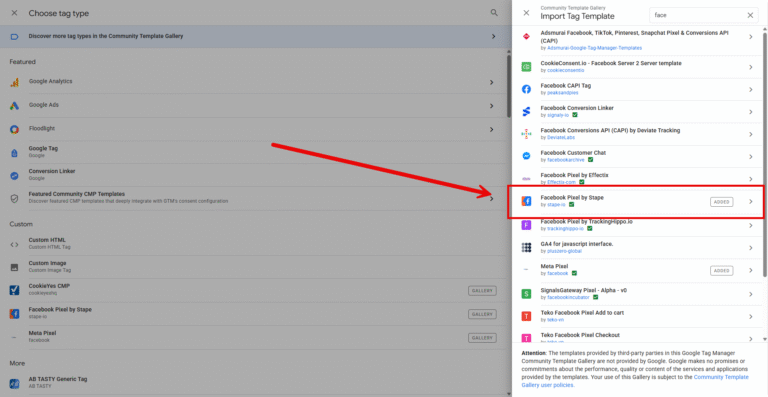
Task: Open the trackinghippo-io author link
Action: click(565, 229)
